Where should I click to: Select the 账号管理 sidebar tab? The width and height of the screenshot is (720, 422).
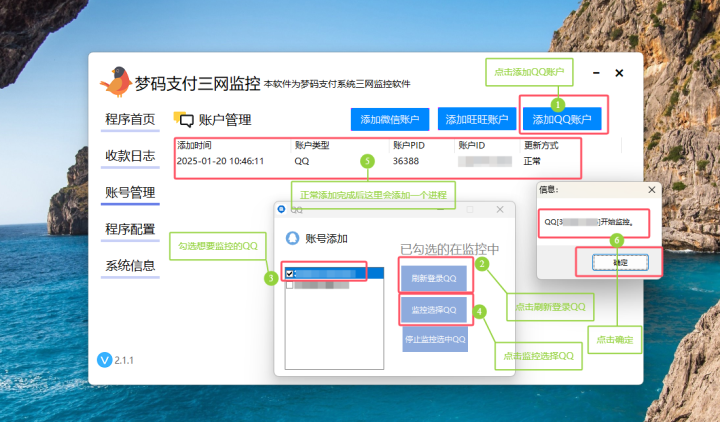pos(130,193)
